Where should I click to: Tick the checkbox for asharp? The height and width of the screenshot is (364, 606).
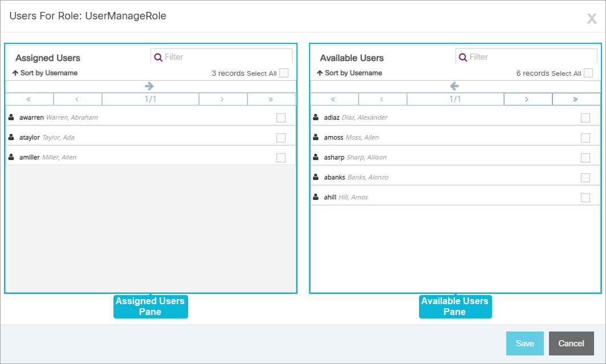pyautogui.click(x=585, y=158)
